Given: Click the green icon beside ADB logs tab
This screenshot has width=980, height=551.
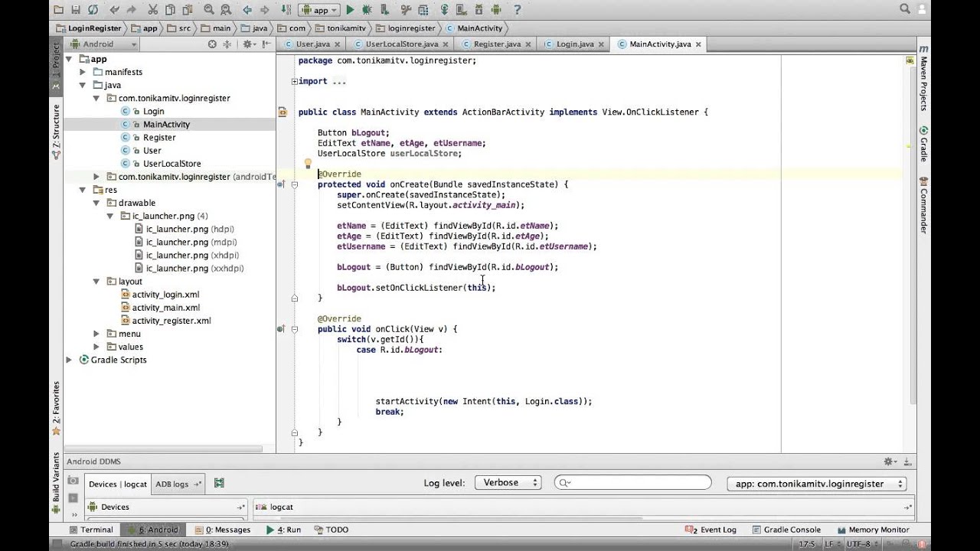Looking at the screenshot, I should pos(219,483).
